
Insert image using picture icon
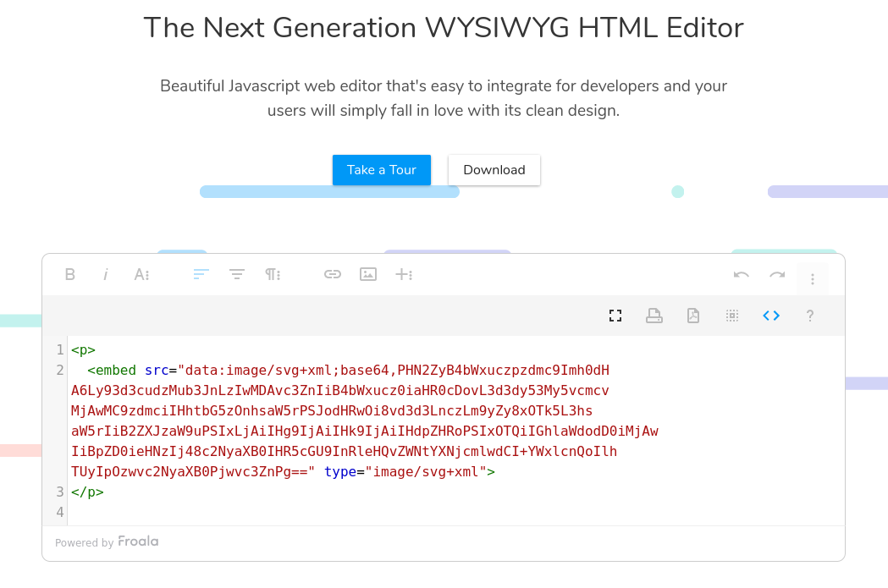(368, 274)
